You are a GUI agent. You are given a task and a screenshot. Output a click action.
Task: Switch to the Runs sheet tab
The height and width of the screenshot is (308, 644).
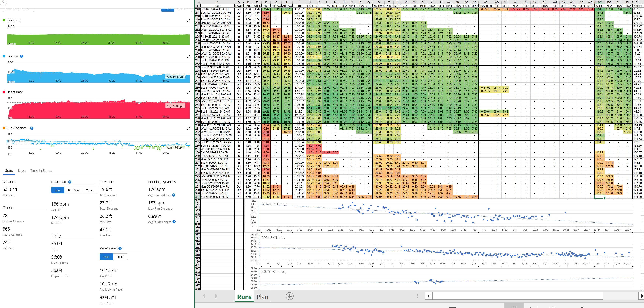click(x=244, y=297)
